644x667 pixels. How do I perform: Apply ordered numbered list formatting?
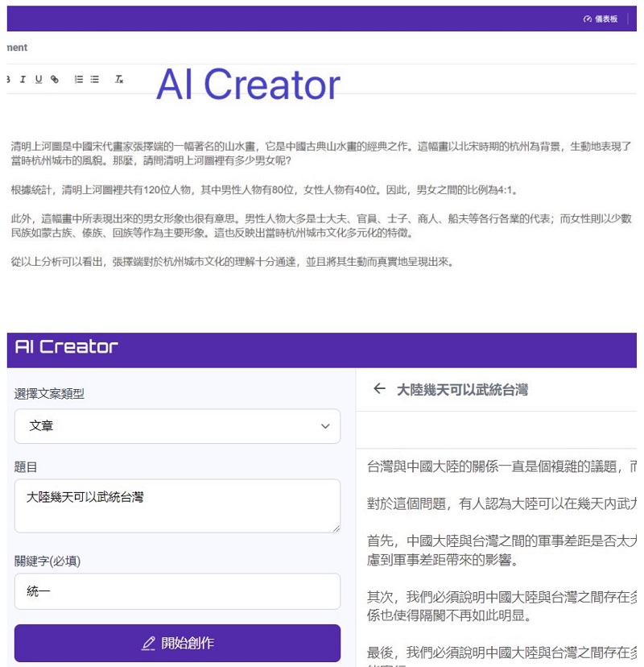[79, 79]
